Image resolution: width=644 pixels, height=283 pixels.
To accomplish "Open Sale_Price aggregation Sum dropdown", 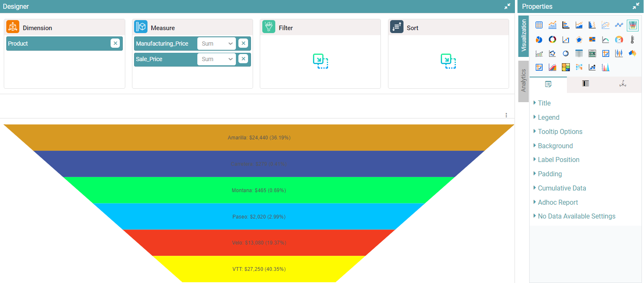I will pyautogui.click(x=216, y=59).
